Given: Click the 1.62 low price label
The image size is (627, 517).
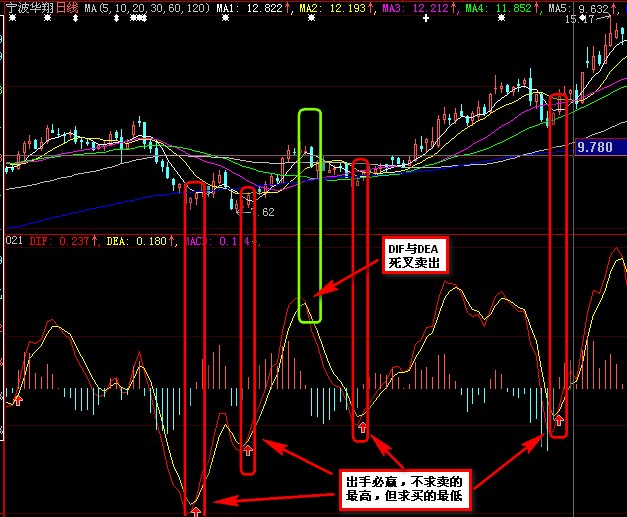Looking at the screenshot, I should (263, 212).
